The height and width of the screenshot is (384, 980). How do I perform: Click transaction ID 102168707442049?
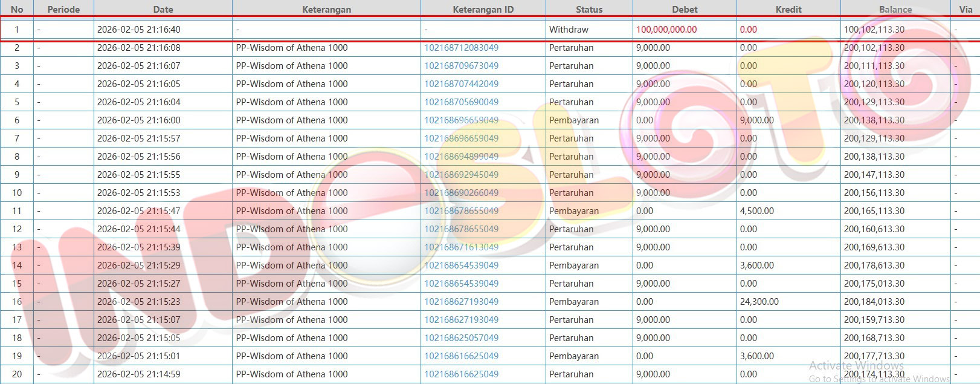coord(461,84)
